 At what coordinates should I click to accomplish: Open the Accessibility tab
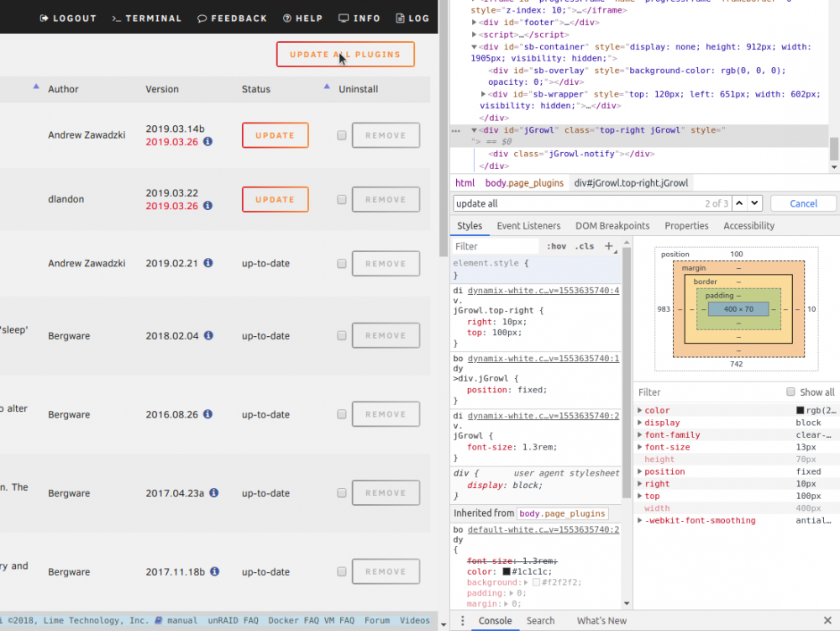[749, 226]
